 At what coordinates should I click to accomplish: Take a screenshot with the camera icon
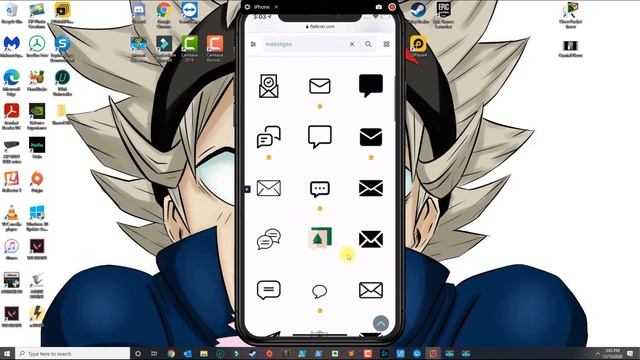pos(379,7)
